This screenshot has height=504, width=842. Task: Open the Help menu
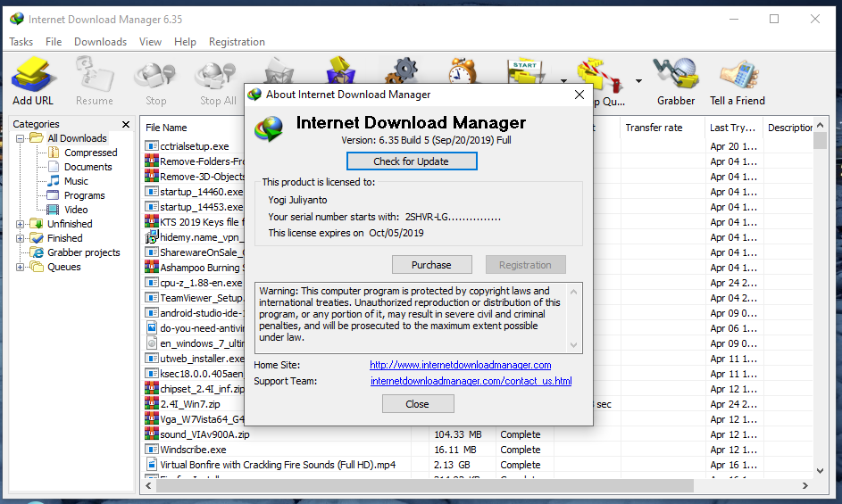(x=185, y=42)
